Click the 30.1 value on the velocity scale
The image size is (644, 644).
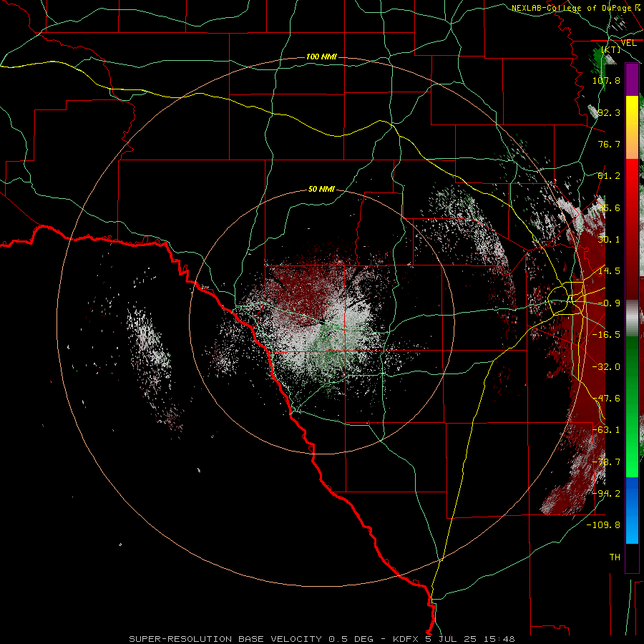click(609, 240)
